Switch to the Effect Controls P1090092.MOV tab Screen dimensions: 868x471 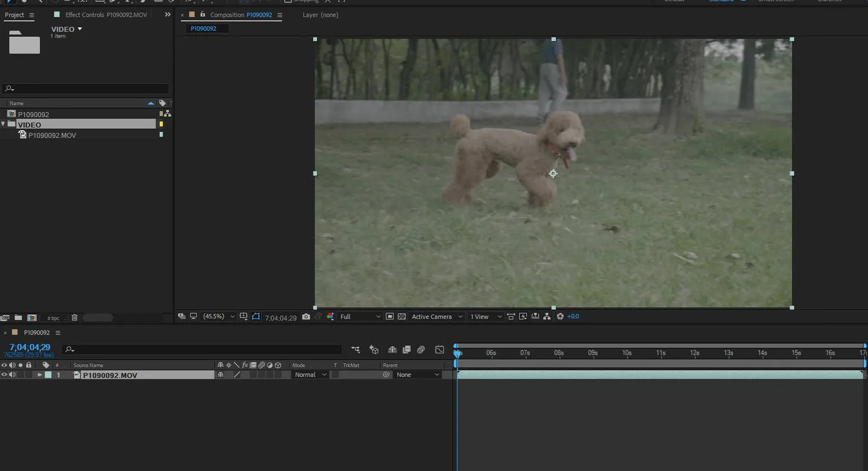(x=106, y=15)
